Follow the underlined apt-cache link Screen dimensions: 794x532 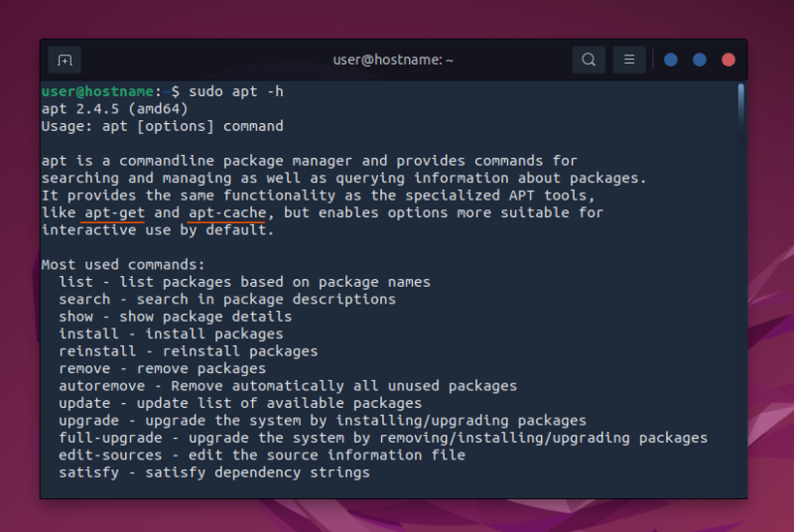(227, 212)
